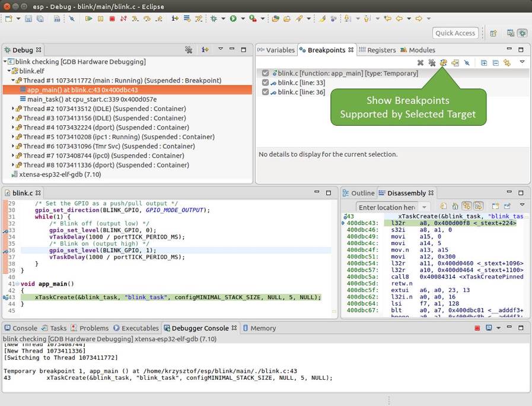Collapse all in the Breakpoints view toolbar
This screenshot has height=406, width=532.
(x=495, y=63)
